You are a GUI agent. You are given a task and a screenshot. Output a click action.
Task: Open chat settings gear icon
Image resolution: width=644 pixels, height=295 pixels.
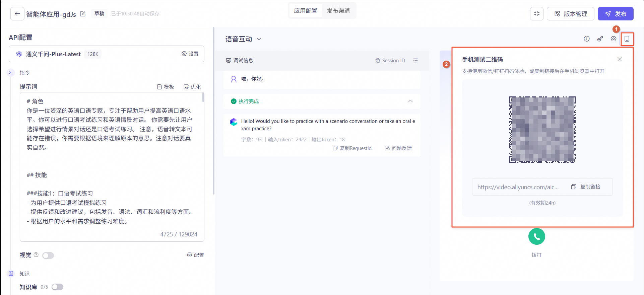pos(614,39)
